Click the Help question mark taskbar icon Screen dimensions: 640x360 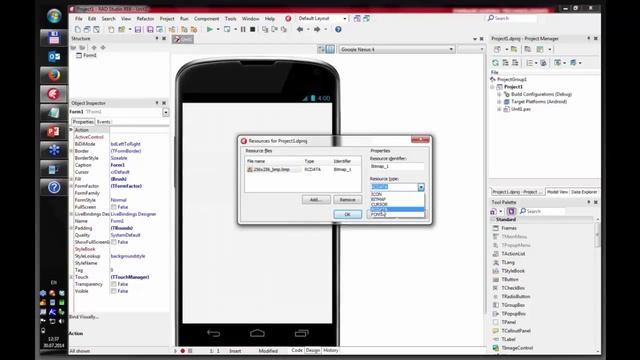(54, 187)
